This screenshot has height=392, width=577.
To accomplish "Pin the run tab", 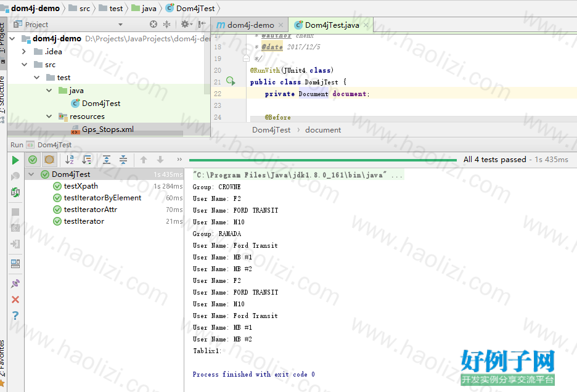I will coord(15,284).
